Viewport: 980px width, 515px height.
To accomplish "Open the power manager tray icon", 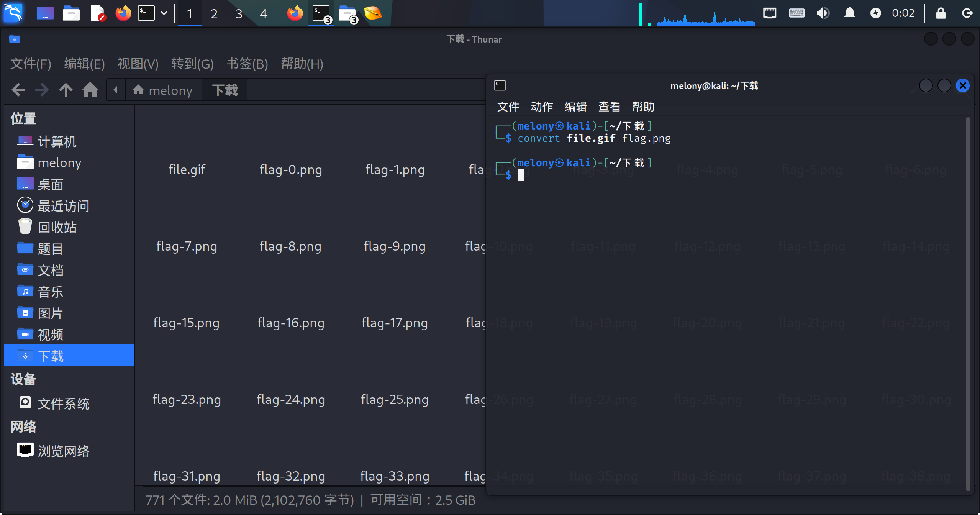I will tap(875, 13).
